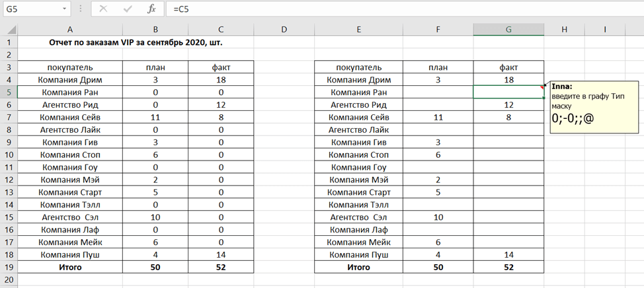Image resolution: width=644 pixels, height=288 pixels.
Task: Click the three-dot Name Box resize handle
Action: (81, 9)
